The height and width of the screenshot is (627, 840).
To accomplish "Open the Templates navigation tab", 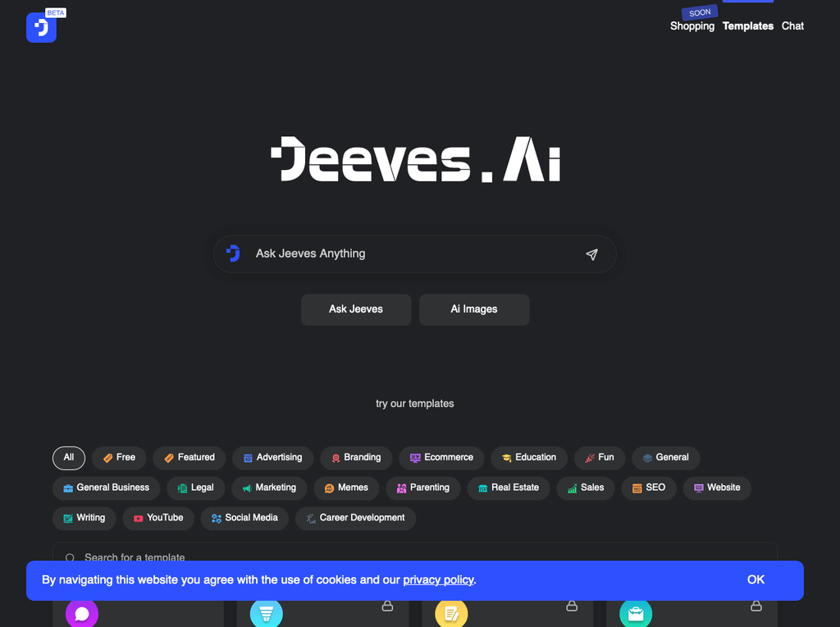I will (x=747, y=25).
